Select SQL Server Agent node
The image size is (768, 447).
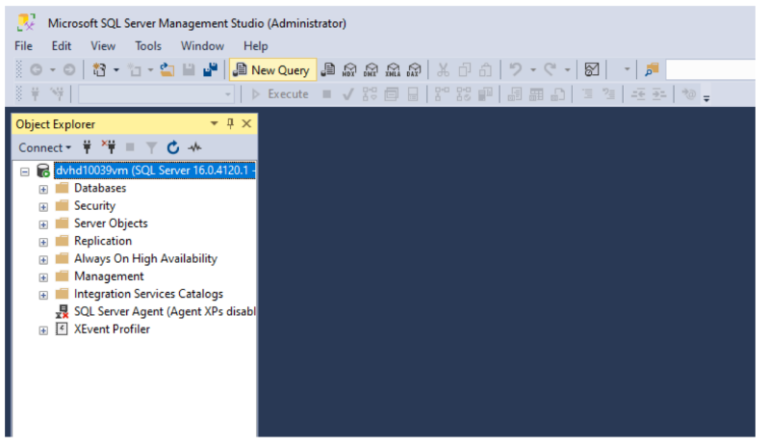tap(165, 311)
